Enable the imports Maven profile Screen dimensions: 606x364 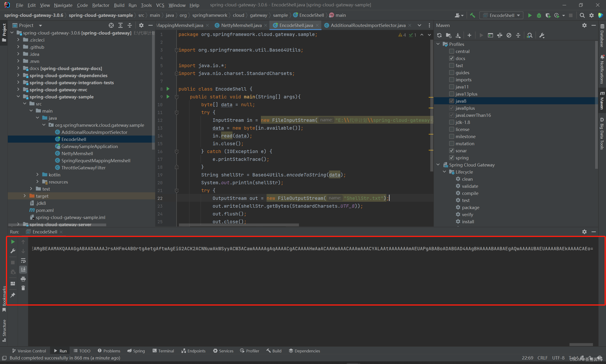point(451,80)
